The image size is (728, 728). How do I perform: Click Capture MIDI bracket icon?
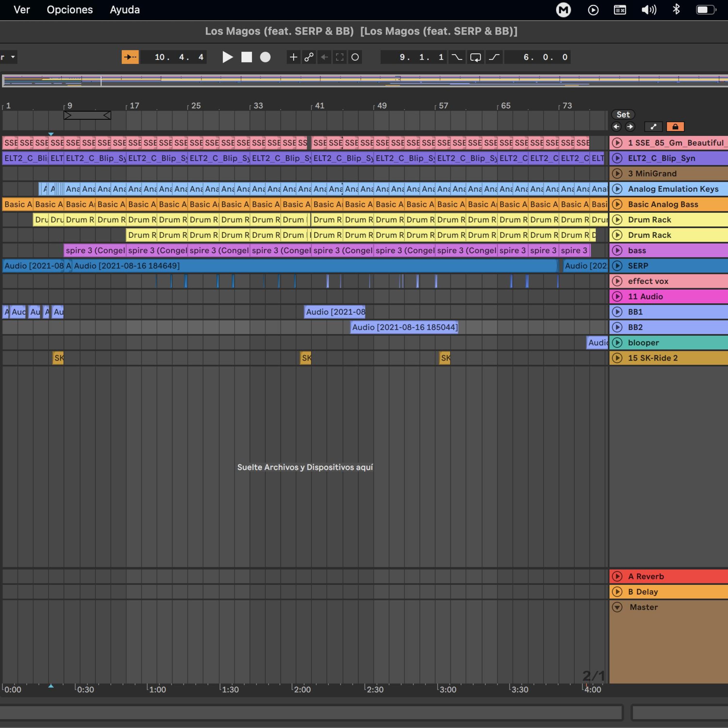tap(339, 57)
